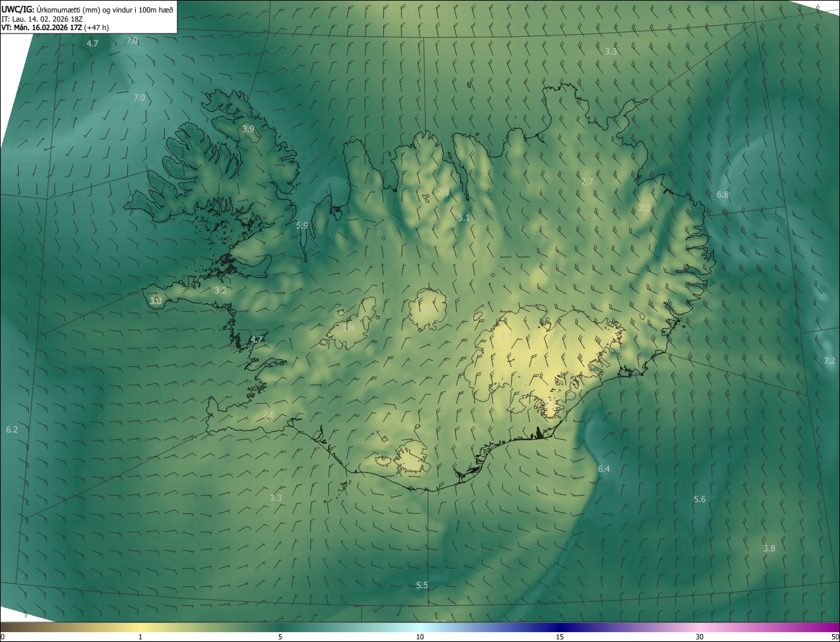The image size is (840, 642).
Task: Click the 2.6 value label on the map
Action: tap(268, 414)
